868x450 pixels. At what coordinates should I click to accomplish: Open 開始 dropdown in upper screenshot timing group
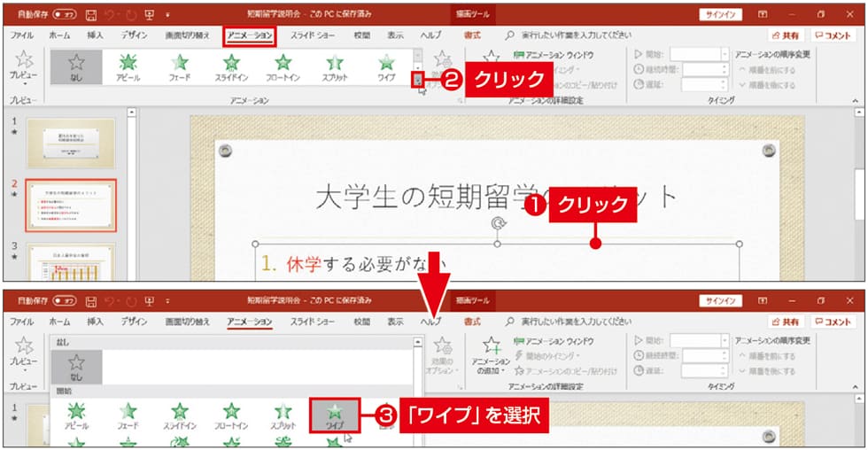725,54
